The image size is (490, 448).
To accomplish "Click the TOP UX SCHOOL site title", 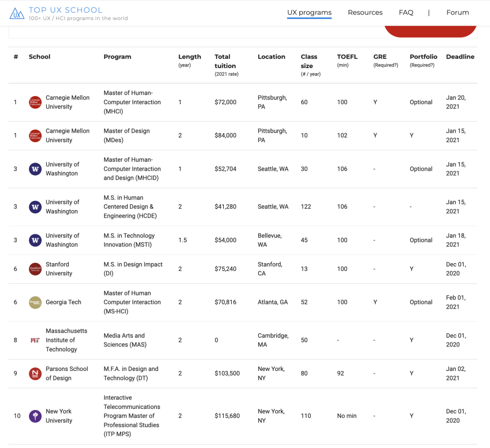I will [66, 10].
